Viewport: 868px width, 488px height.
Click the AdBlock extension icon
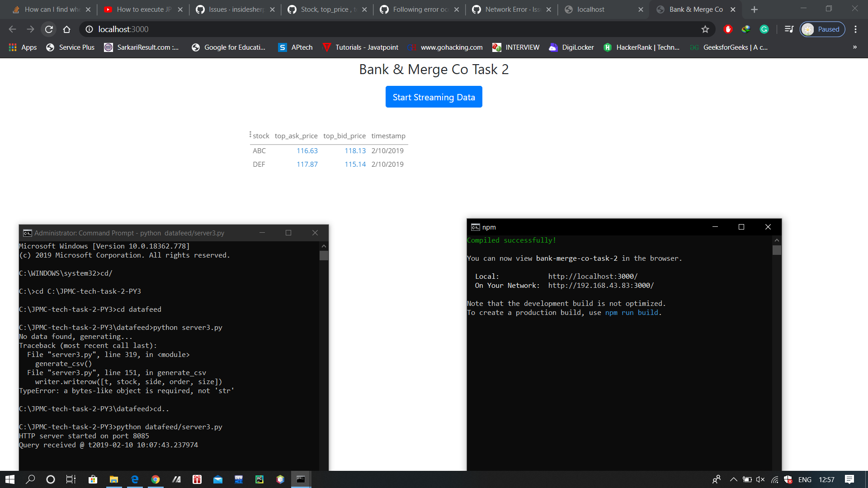tap(728, 29)
